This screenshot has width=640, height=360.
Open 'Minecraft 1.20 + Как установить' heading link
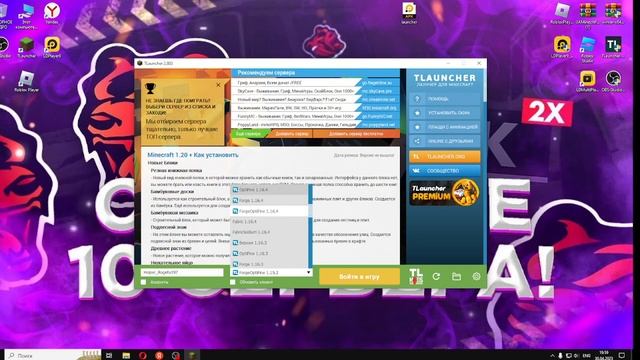point(193,155)
